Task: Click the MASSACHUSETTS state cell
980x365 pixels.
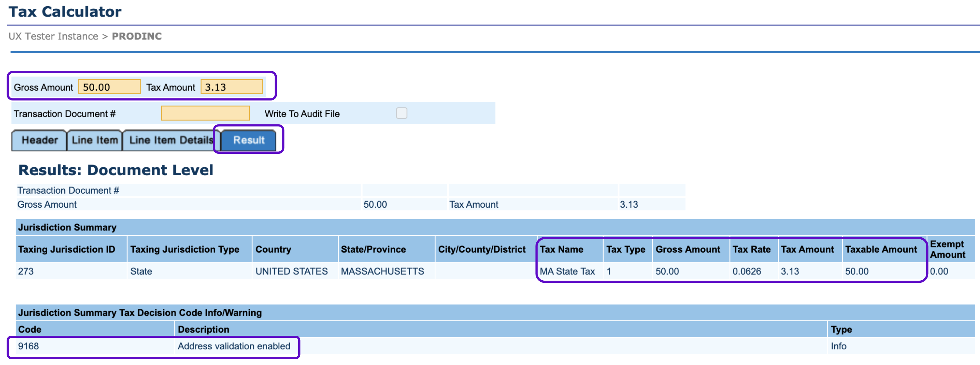Action: coord(382,271)
